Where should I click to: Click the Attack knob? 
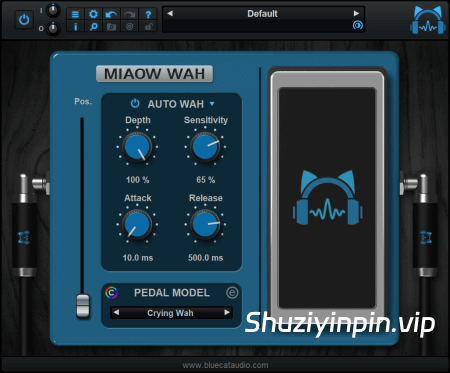point(137,225)
